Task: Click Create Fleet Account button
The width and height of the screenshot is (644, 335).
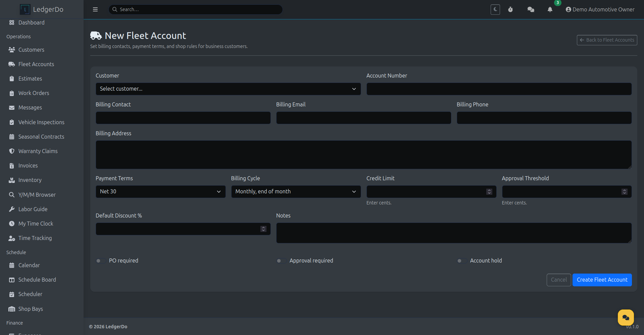Action: 602,280
